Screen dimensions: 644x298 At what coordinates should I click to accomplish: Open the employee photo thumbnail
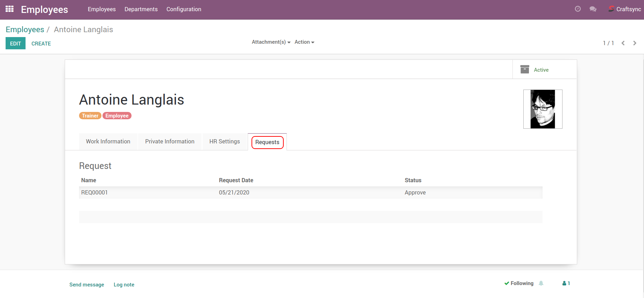(543, 109)
